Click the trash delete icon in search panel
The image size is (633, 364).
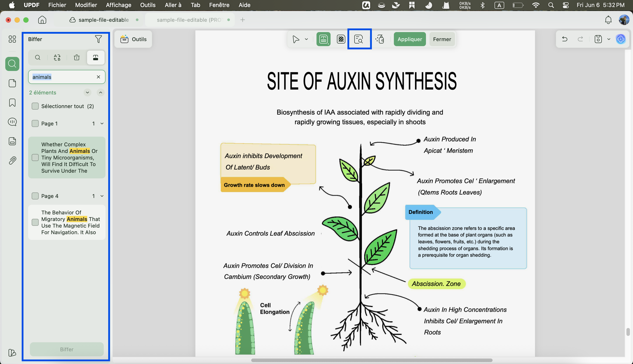[77, 58]
